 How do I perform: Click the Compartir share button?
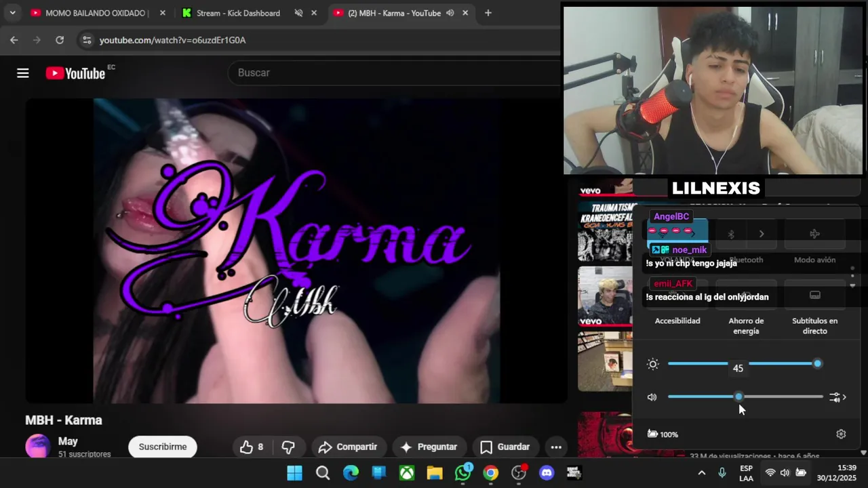tap(348, 447)
